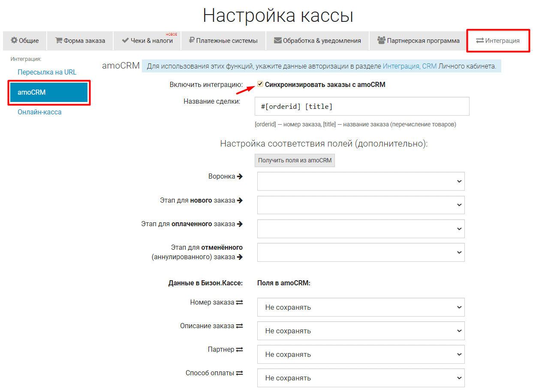Click the people icon on Партнерская программа
This screenshot has width=533, height=392.
tap(381, 40)
